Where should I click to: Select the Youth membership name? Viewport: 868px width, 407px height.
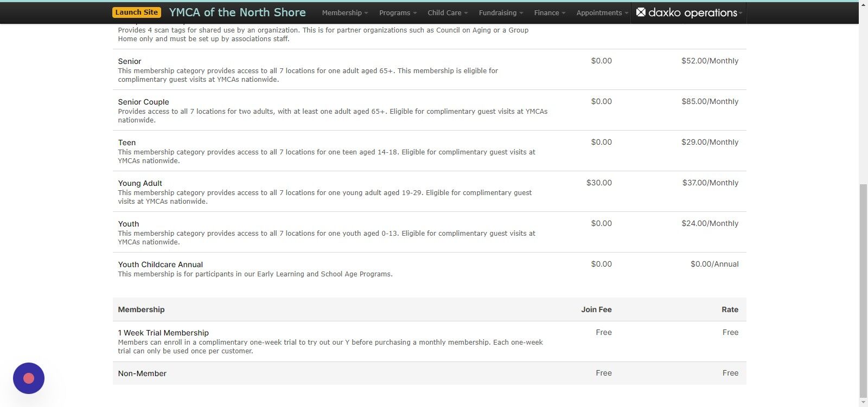129,224
